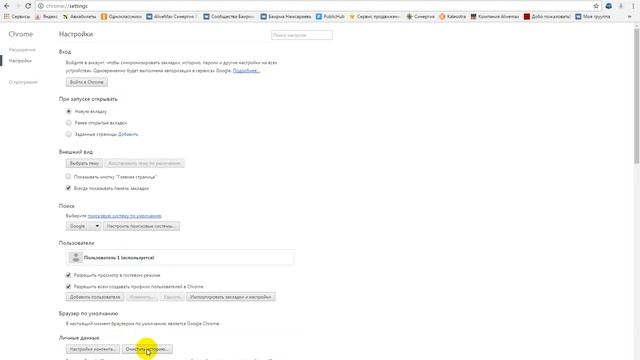This screenshot has width=640, height=360.
Task: Enable showing the Главная страница button
Action: click(x=68, y=177)
